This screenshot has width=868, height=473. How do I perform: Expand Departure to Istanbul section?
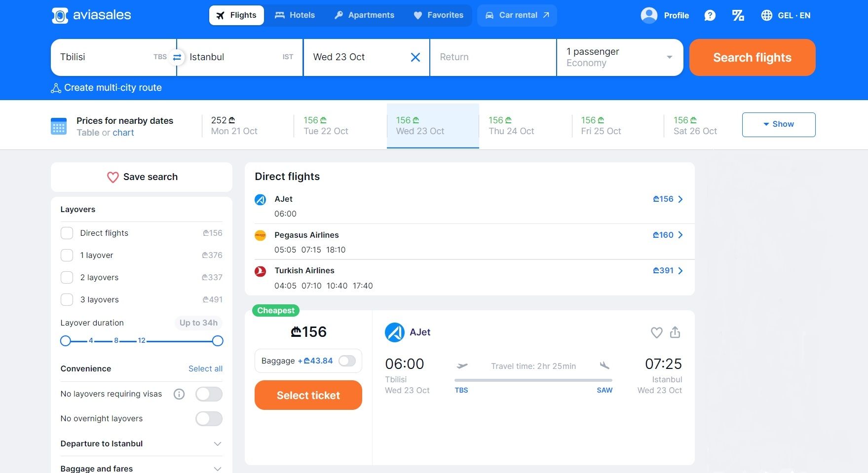[x=142, y=444]
